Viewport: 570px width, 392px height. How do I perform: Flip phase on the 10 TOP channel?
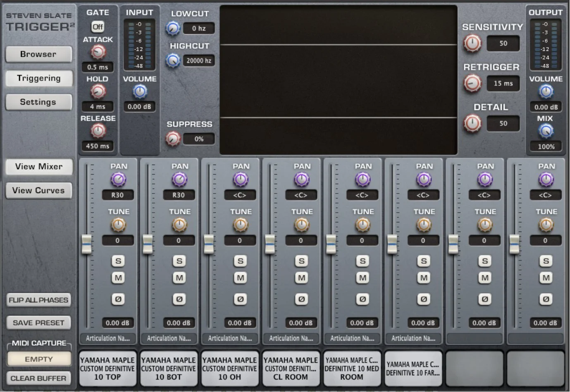118,299
